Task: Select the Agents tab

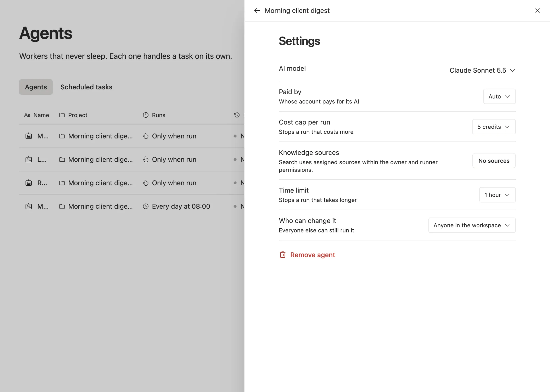Action: click(x=36, y=87)
